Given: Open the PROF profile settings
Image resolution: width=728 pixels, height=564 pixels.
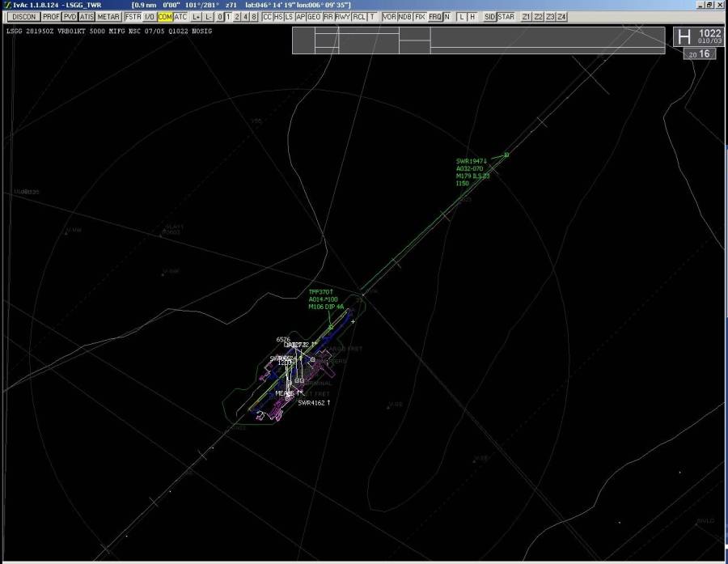Looking at the screenshot, I should pos(52,17).
